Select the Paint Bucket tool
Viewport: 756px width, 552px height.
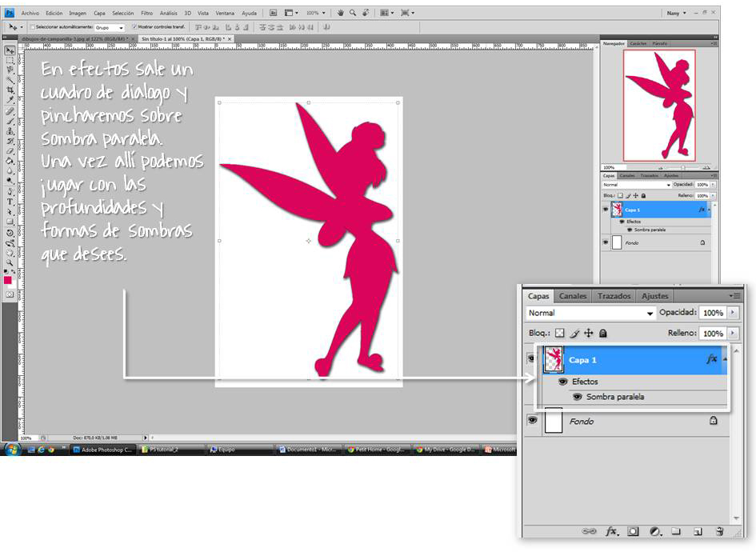(x=10, y=161)
